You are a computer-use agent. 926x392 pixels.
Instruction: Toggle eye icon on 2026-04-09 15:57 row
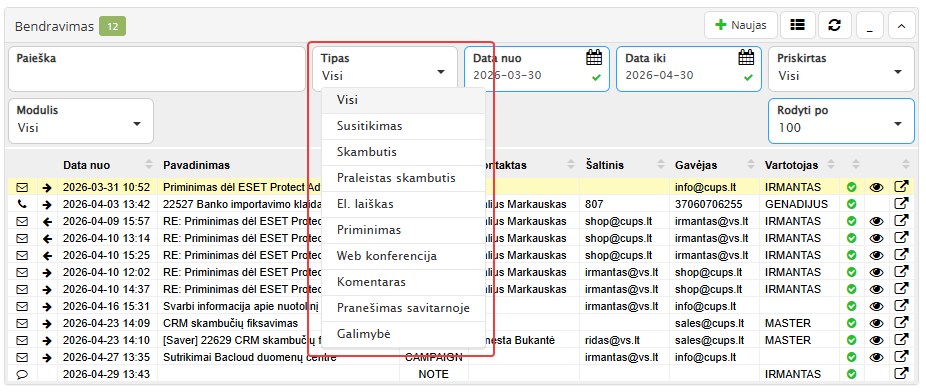pyautogui.click(x=876, y=221)
